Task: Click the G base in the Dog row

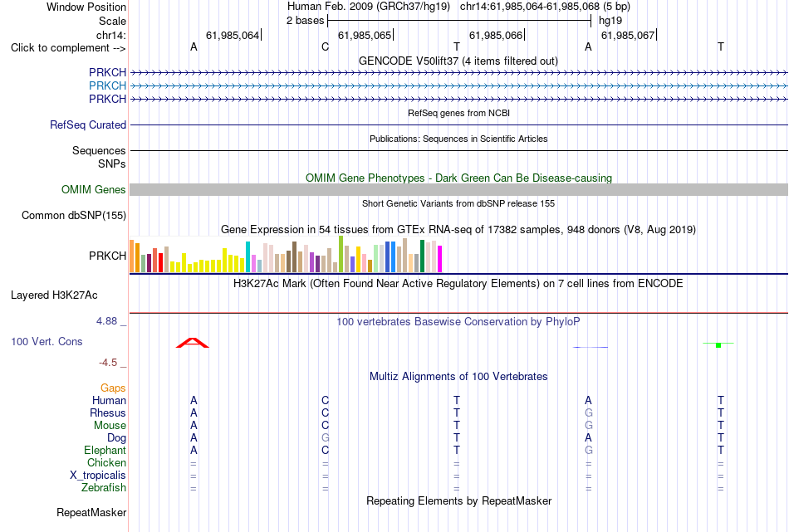Action: 325,438
